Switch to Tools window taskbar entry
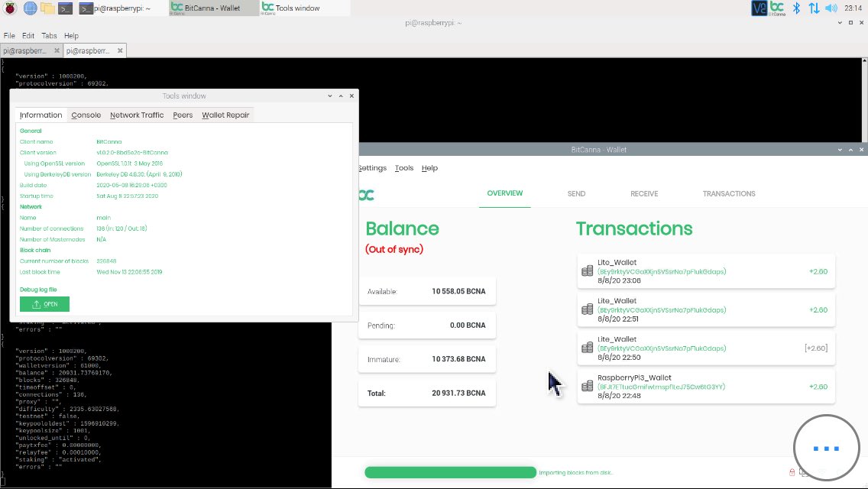The height and width of the screenshot is (489, 868). tap(304, 8)
